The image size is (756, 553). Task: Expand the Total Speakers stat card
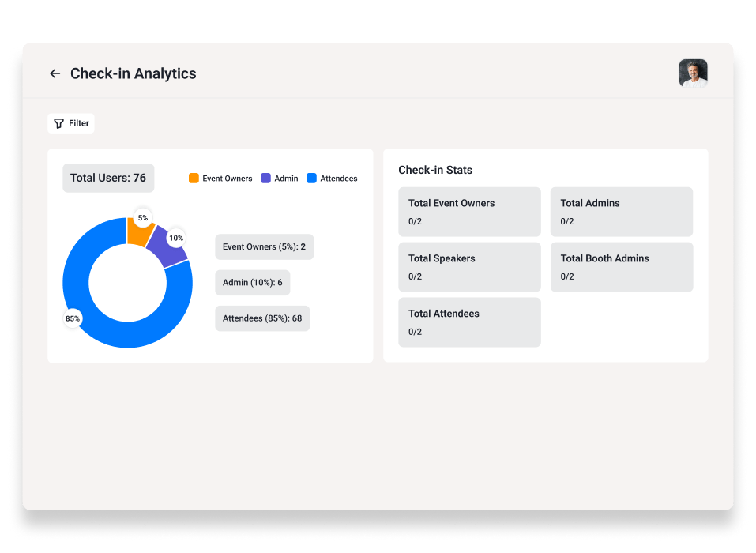pyautogui.click(x=469, y=266)
